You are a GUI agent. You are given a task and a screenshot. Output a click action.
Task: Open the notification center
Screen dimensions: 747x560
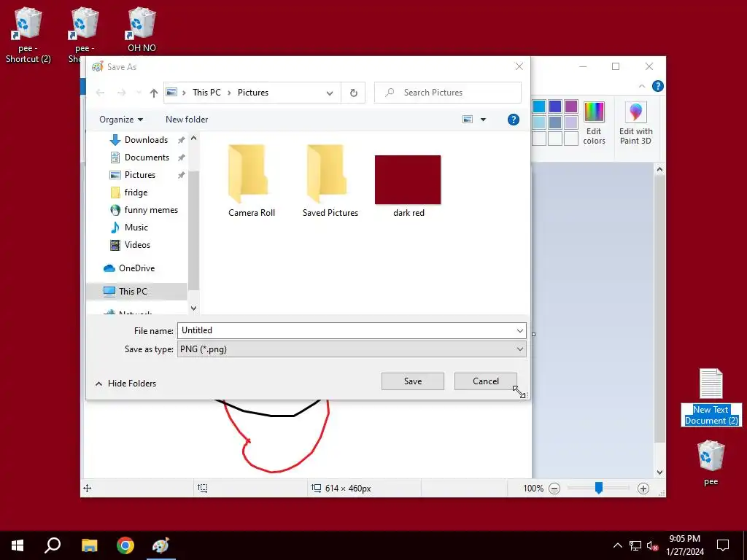pyautogui.click(x=723, y=545)
